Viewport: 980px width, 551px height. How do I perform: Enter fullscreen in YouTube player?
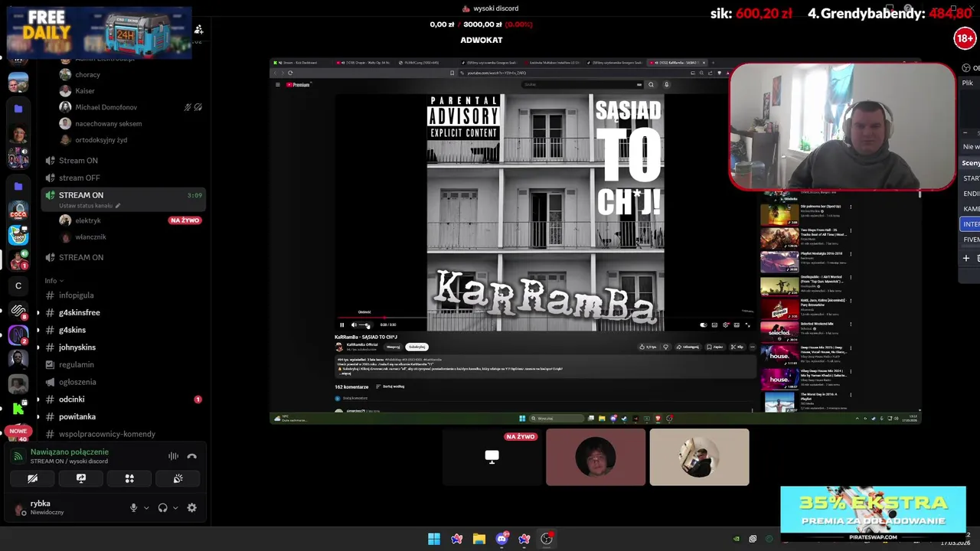748,324
